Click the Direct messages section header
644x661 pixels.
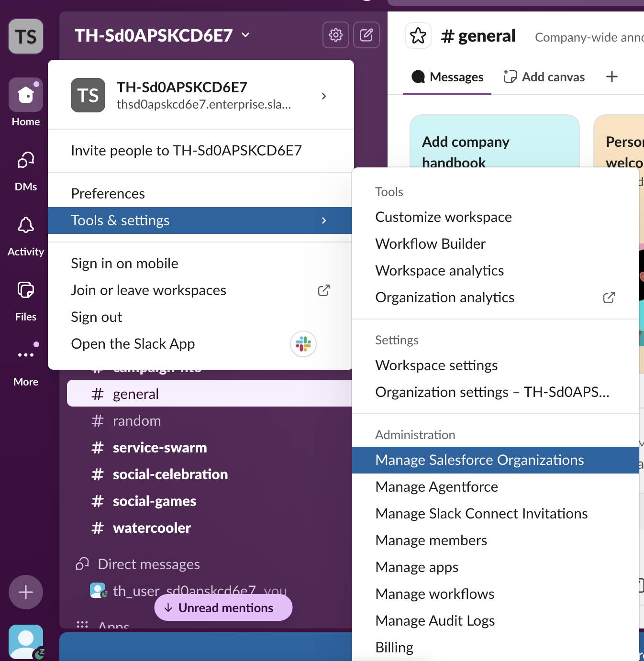click(149, 564)
